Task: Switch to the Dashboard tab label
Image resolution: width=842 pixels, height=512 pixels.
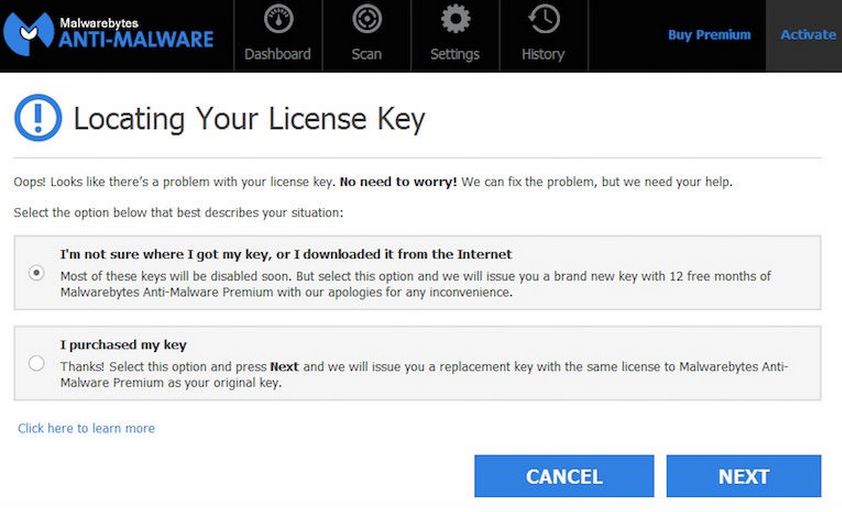Action: [x=278, y=54]
